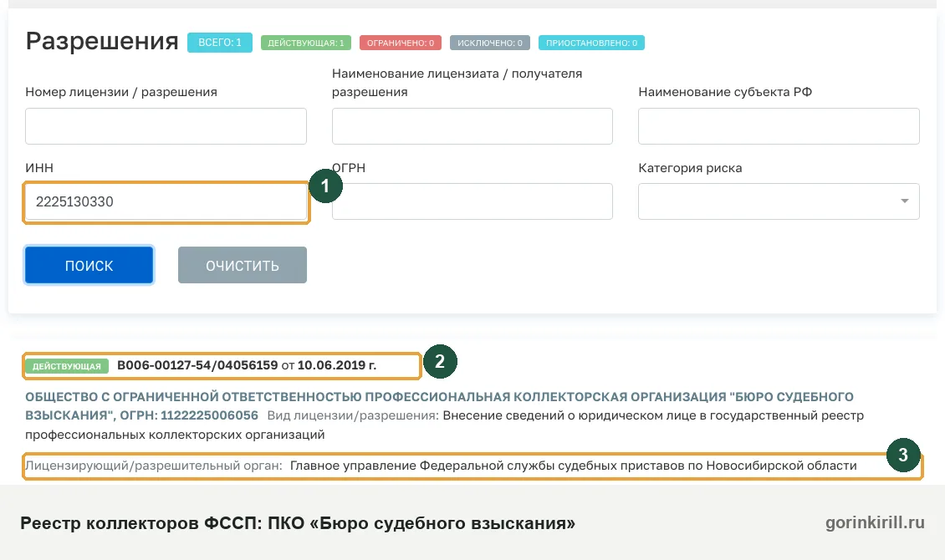Click Лицензирующий/разрешительный орган label
The height and width of the screenshot is (560, 945).
(154, 466)
